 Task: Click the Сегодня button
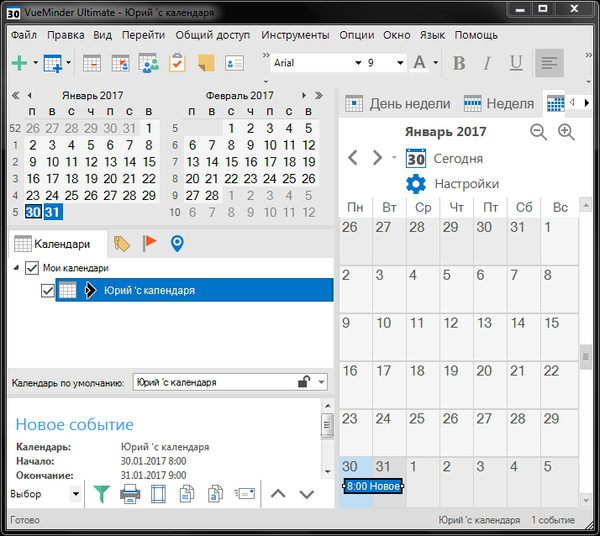[445, 158]
